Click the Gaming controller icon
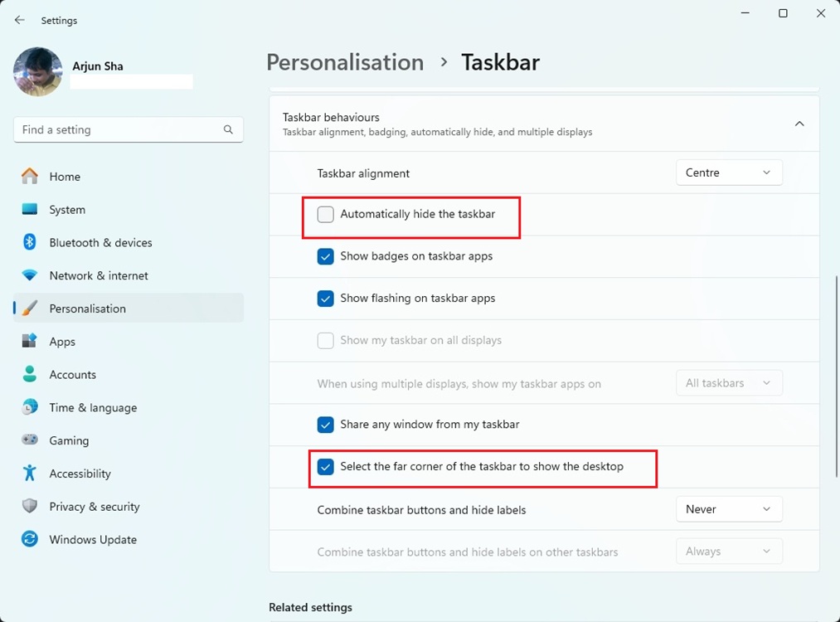 click(30, 440)
